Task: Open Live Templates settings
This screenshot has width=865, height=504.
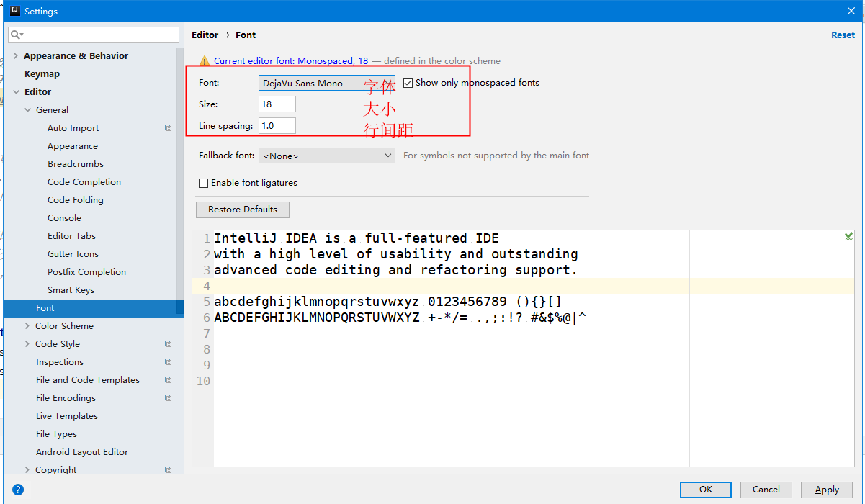Action: tap(67, 416)
